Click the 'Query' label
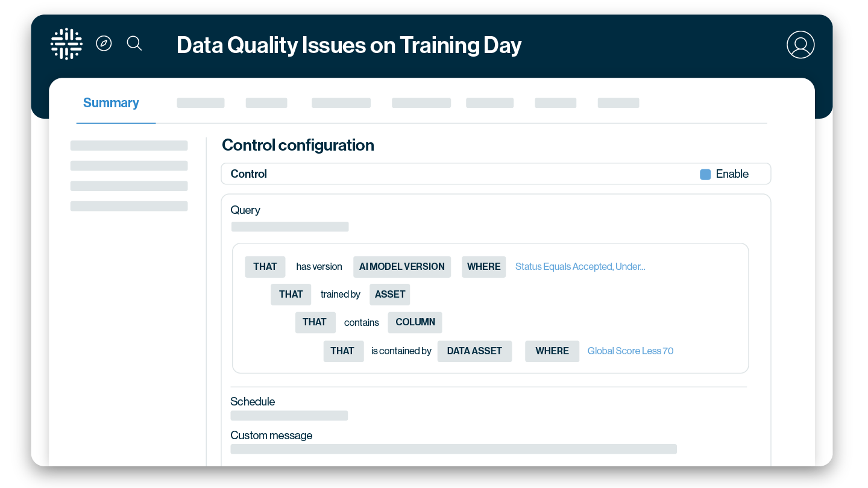 tap(245, 210)
